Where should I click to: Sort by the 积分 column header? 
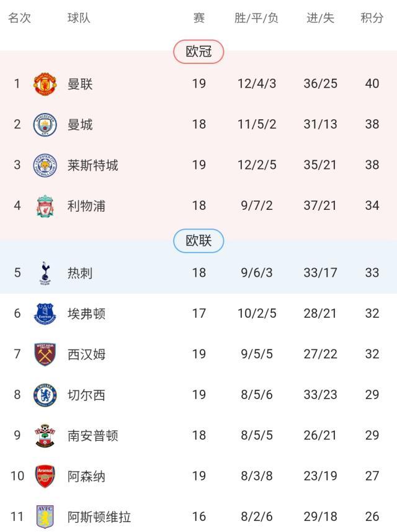click(x=372, y=18)
